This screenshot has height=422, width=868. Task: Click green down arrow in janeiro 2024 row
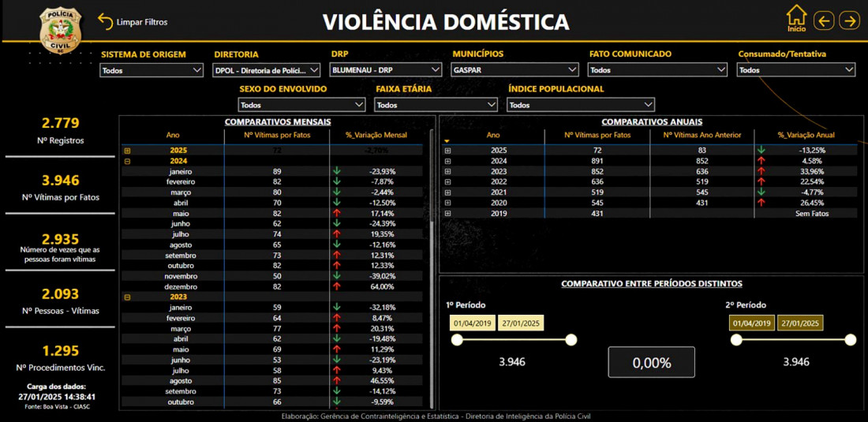coord(336,171)
